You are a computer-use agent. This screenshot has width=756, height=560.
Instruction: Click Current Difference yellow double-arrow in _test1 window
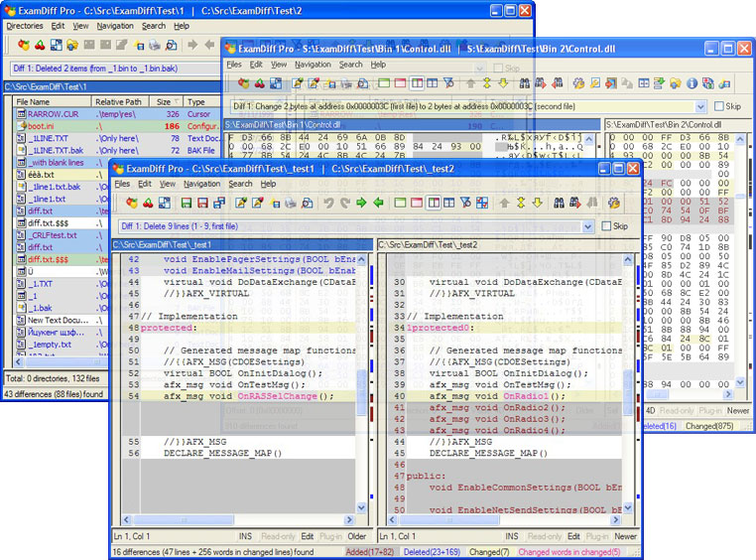[521, 204]
